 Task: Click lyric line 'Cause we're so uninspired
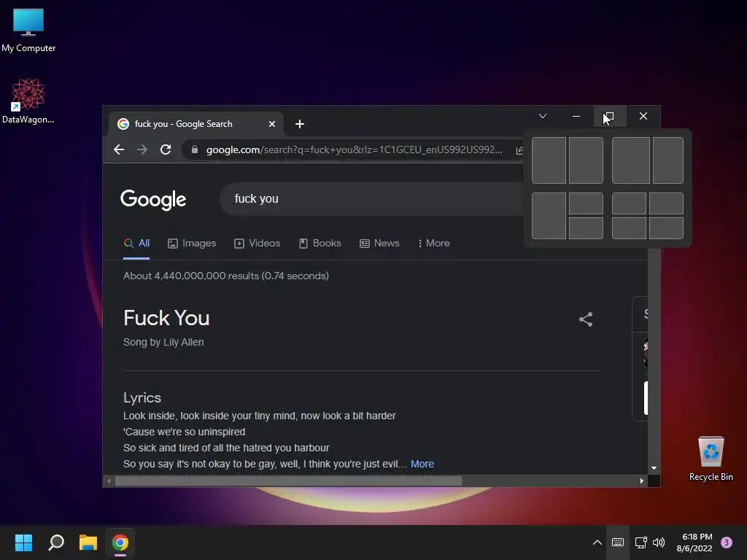pos(185,432)
